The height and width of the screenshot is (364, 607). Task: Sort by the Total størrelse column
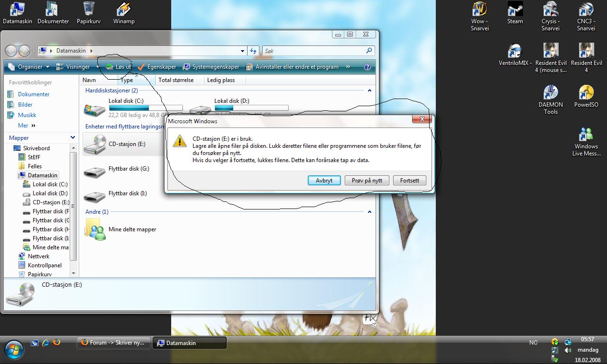(180, 80)
